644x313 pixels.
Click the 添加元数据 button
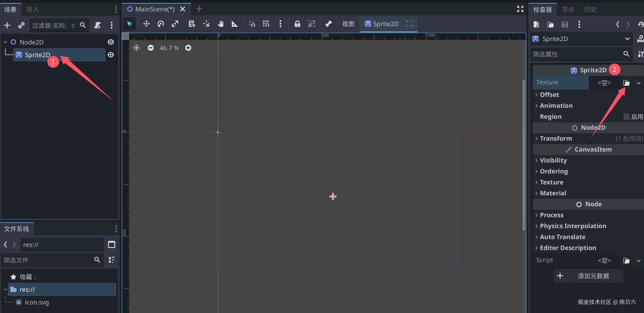(x=588, y=276)
